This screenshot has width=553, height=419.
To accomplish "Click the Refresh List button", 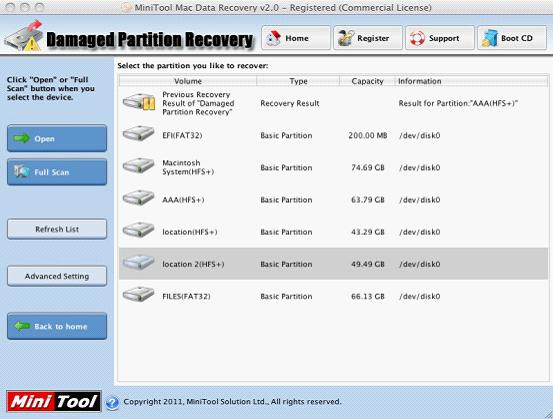I will (x=57, y=229).
